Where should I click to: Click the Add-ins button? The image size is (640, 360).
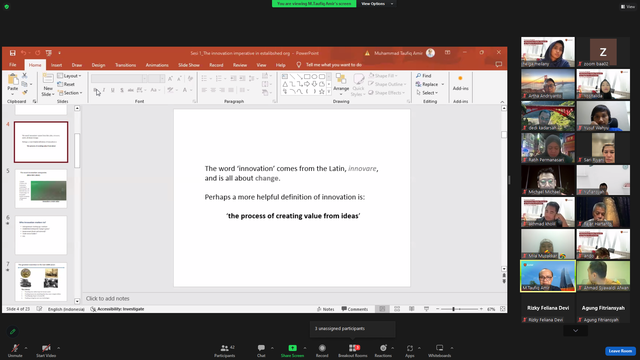tap(460, 83)
